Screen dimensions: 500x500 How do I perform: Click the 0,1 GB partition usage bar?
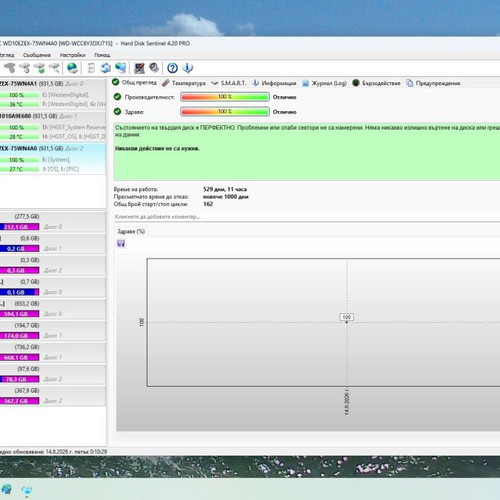click(x=19, y=292)
